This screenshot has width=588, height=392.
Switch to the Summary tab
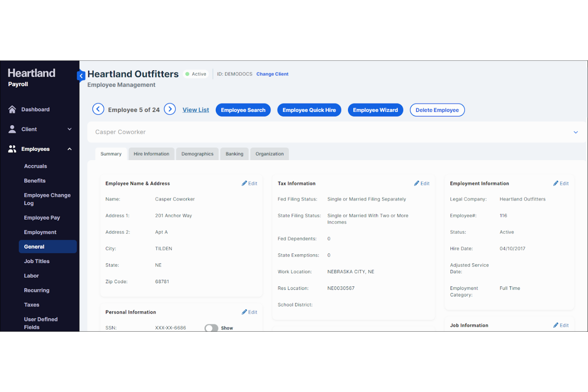click(111, 154)
